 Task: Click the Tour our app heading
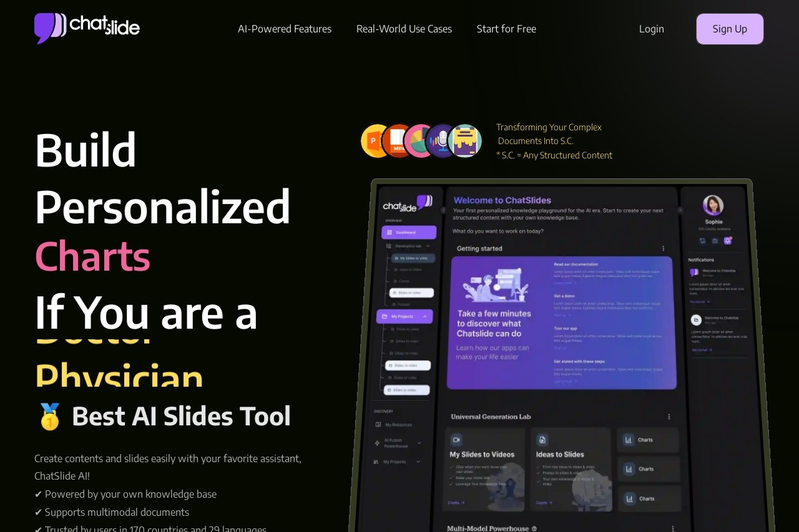[x=566, y=327]
